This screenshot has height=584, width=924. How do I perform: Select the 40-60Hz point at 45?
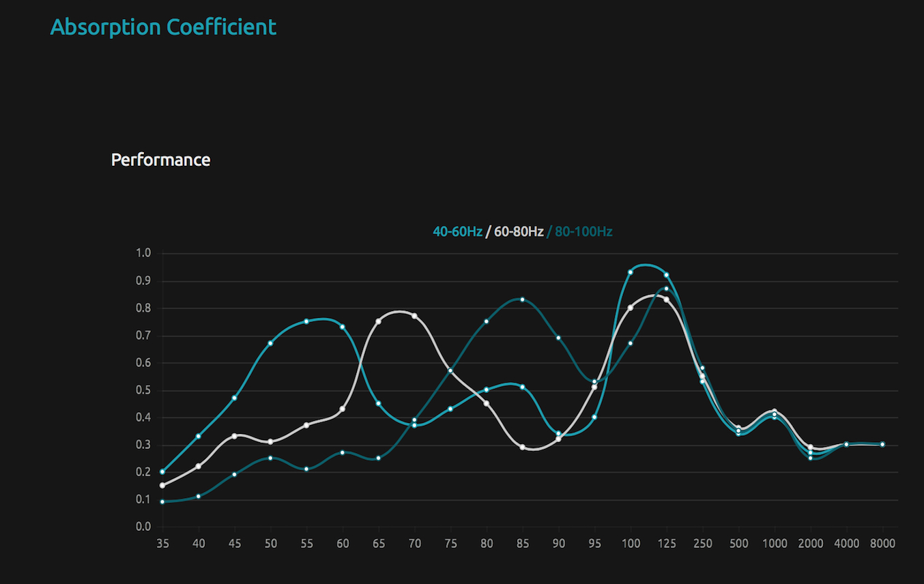coord(235,398)
